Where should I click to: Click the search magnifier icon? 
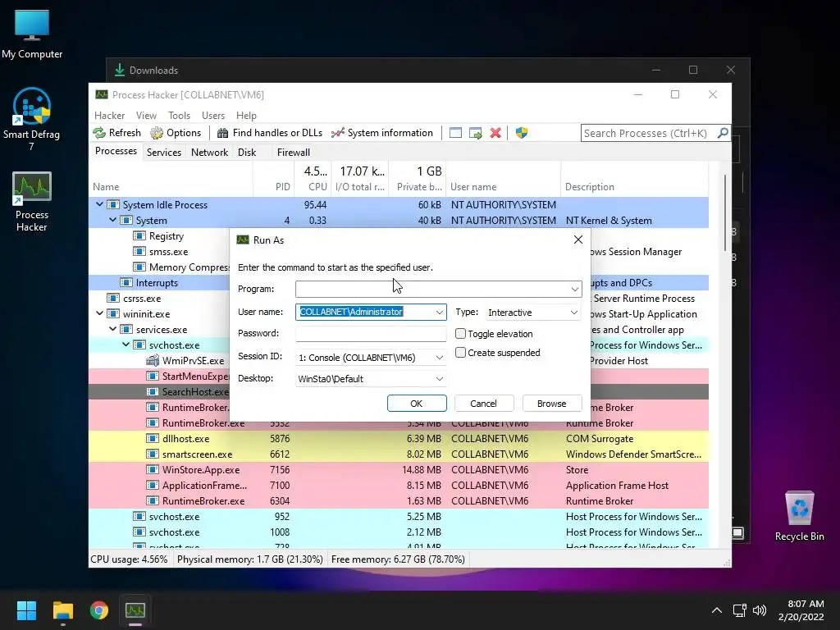coord(723,132)
